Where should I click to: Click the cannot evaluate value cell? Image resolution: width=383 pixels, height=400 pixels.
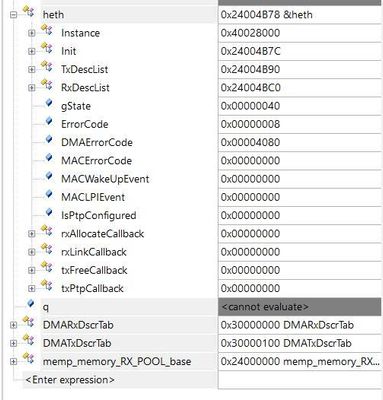point(300,307)
